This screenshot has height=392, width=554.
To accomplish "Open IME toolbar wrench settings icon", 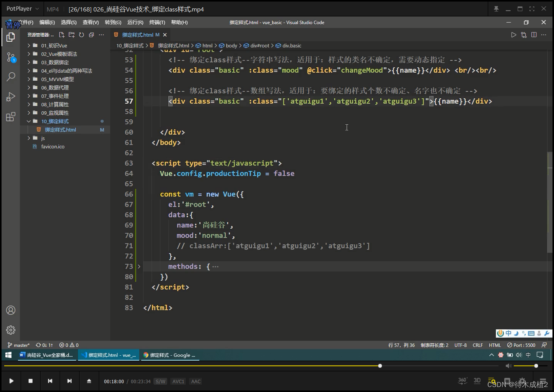I will pos(547,333).
